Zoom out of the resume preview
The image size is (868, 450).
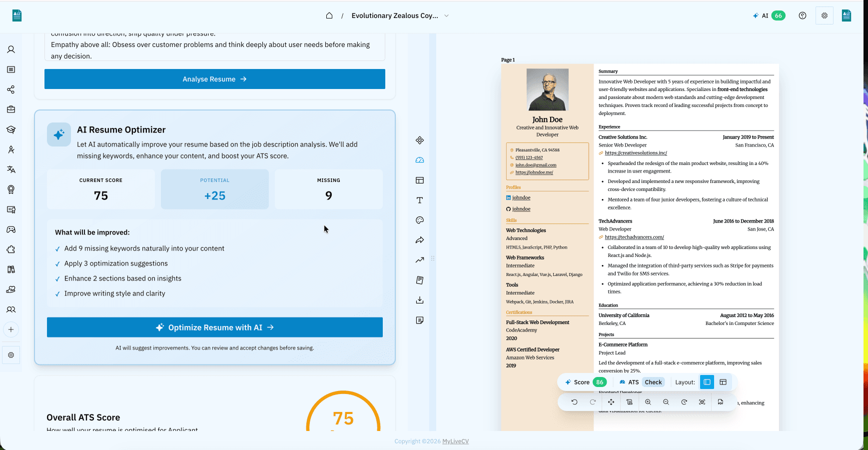pyautogui.click(x=666, y=402)
